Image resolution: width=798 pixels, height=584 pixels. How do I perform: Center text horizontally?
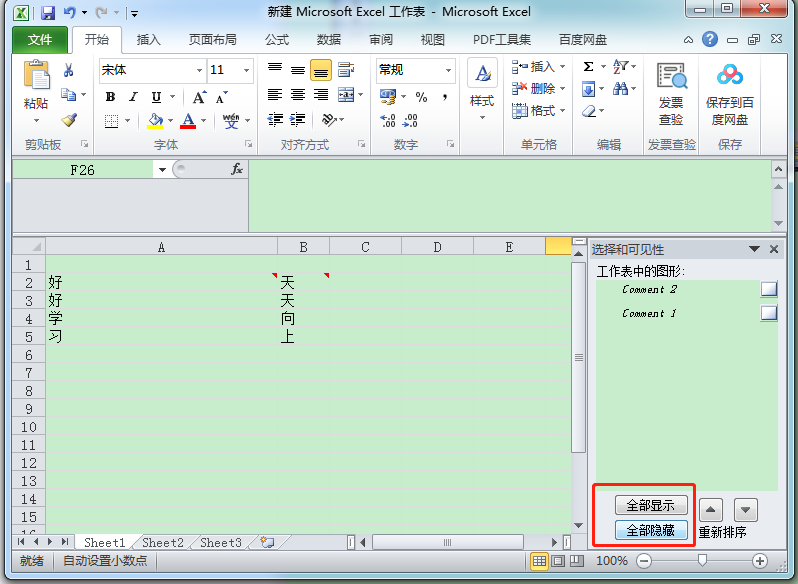pos(298,95)
